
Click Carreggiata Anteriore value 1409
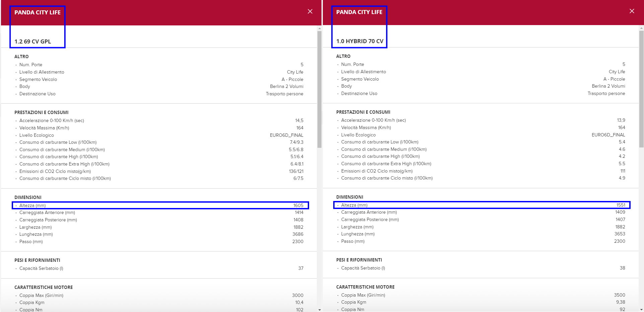[x=620, y=212]
